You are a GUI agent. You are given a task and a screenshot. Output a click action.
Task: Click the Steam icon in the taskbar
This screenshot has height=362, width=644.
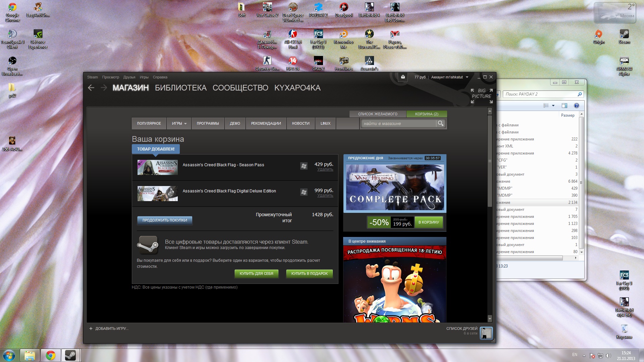click(70, 355)
